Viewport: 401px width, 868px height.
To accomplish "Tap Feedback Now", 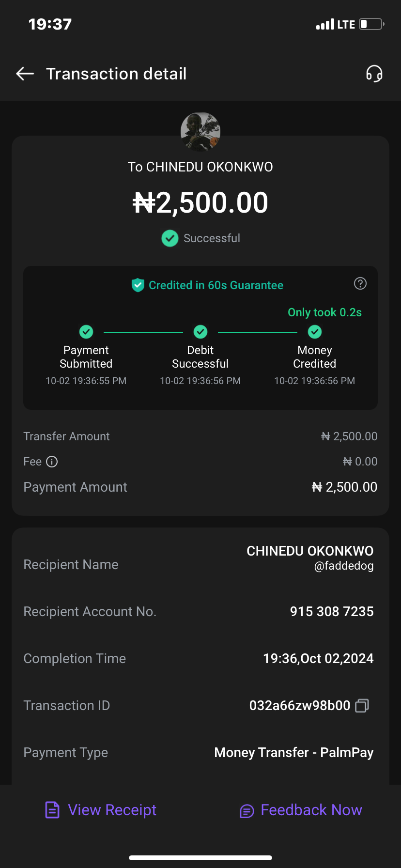I will 311,810.
